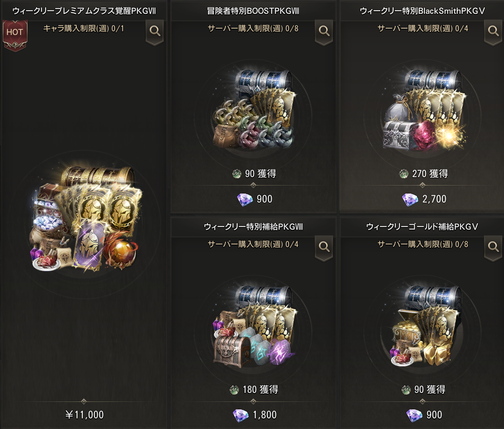Click mileage icon next to 270 獲得
The height and width of the screenshot is (429, 504).
[404, 174]
